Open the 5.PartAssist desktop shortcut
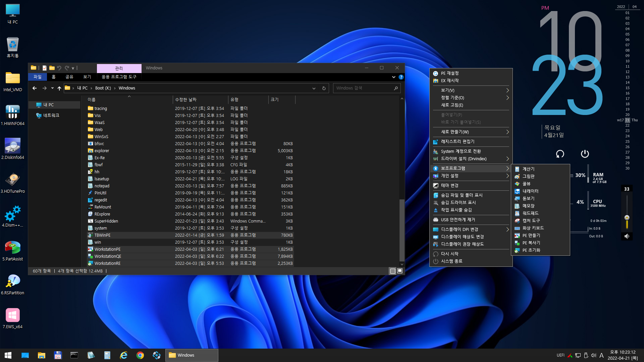 point(13,250)
